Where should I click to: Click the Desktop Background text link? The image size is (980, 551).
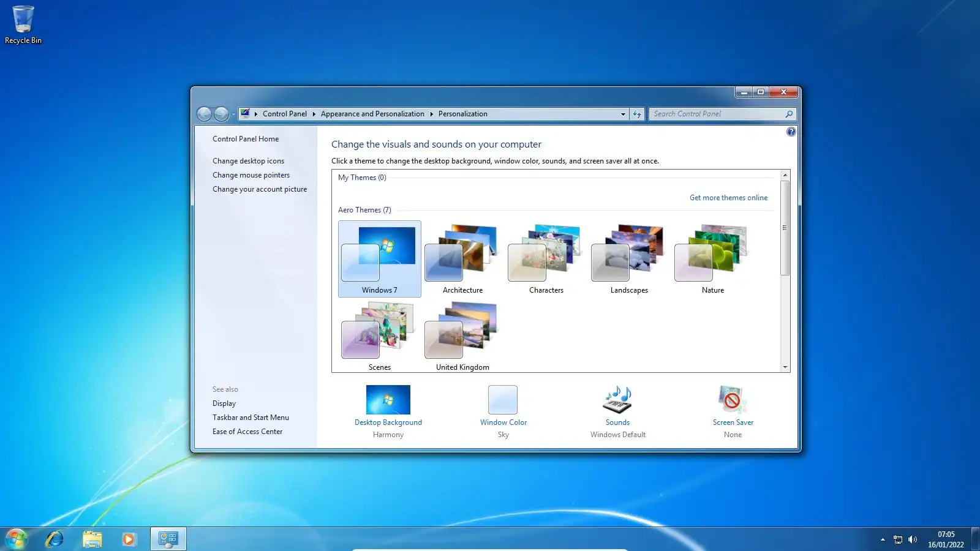pyautogui.click(x=388, y=422)
